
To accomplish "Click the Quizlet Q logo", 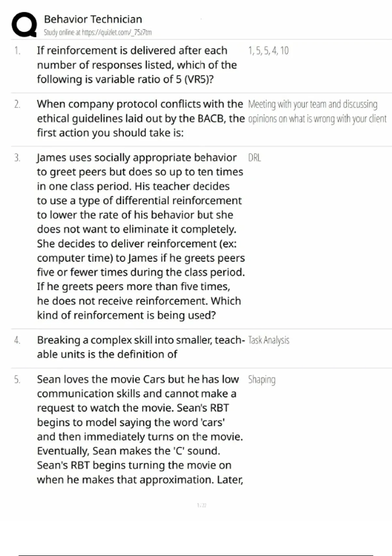I will click(x=24, y=25).
